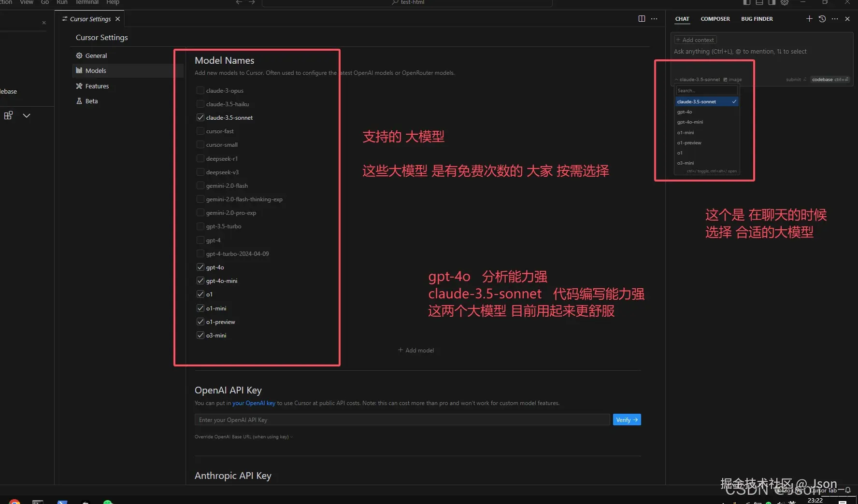Image resolution: width=858 pixels, height=504 pixels.
Task: Choose gpt-4o in chat model dropdown
Action: 707,112
